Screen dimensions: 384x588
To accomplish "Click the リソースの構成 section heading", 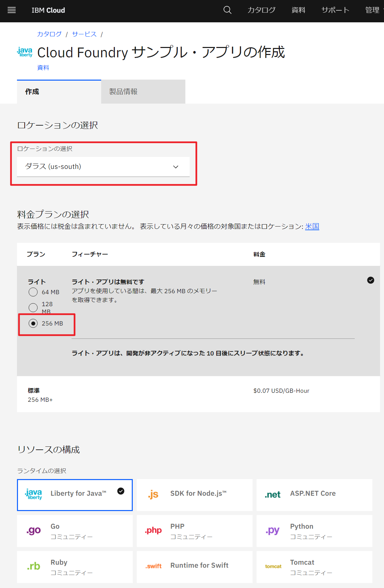I will tap(49, 449).
